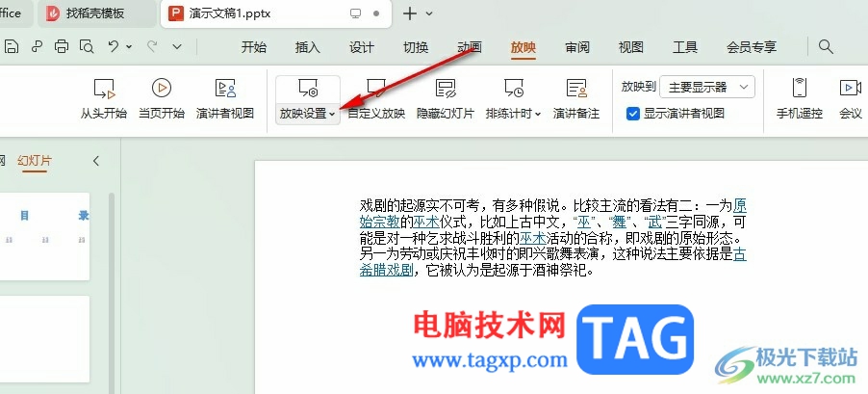The width and height of the screenshot is (868, 394).
Task: Click the monitor icon on document tab
Action: coord(355,13)
